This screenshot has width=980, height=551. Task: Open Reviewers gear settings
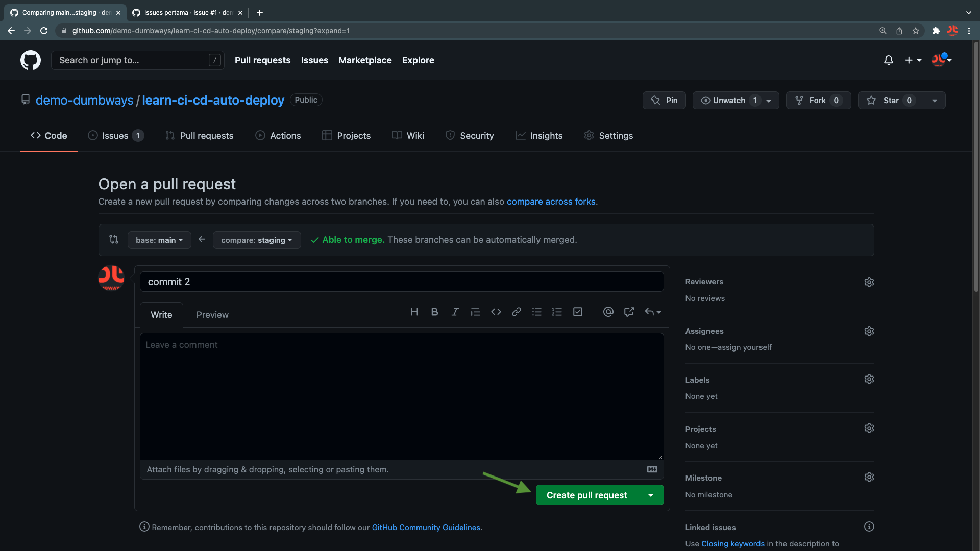pos(869,282)
